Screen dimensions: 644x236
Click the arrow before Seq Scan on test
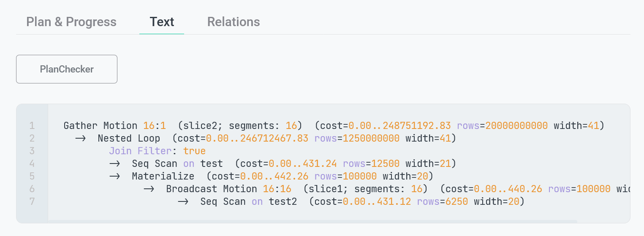click(115, 164)
